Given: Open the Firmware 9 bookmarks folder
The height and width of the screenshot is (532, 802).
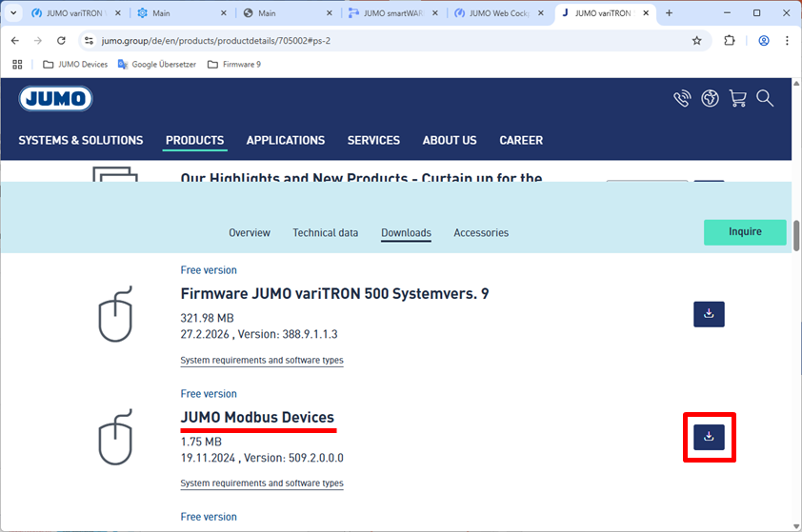Looking at the screenshot, I should click(x=234, y=65).
